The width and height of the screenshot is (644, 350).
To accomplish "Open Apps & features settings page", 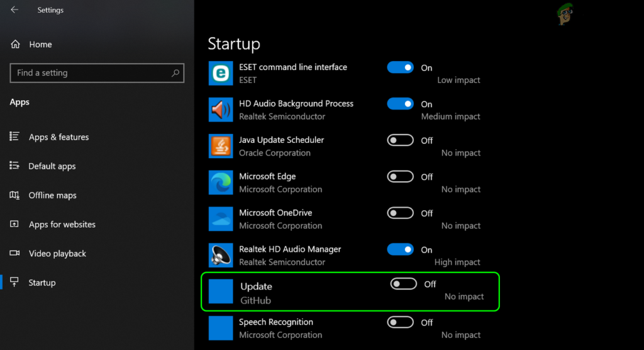I will (x=58, y=137).
